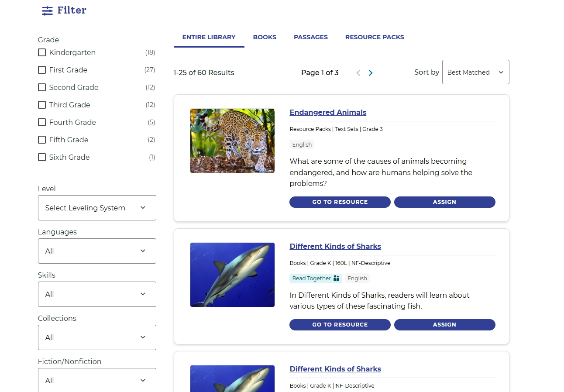Check the First Grade filter
The width and height of the screenshot is (564, 392).
pyautogui.click(x=42, y=70)
